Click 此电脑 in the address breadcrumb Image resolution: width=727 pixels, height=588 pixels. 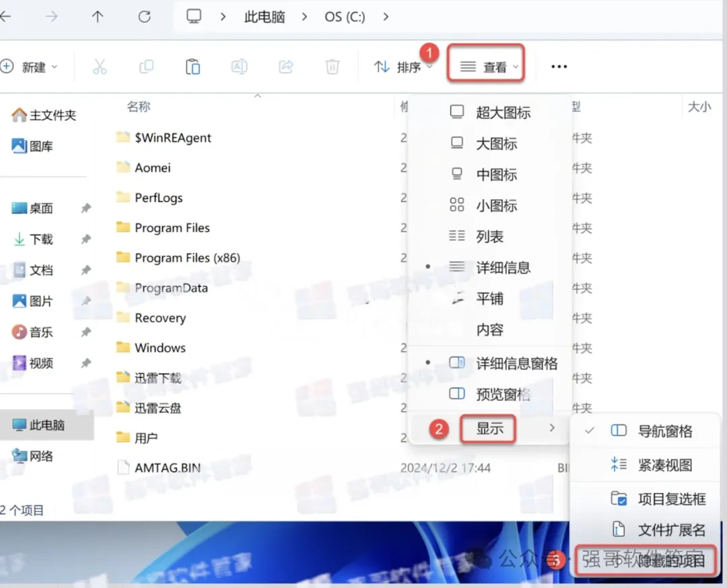[265, 17]
